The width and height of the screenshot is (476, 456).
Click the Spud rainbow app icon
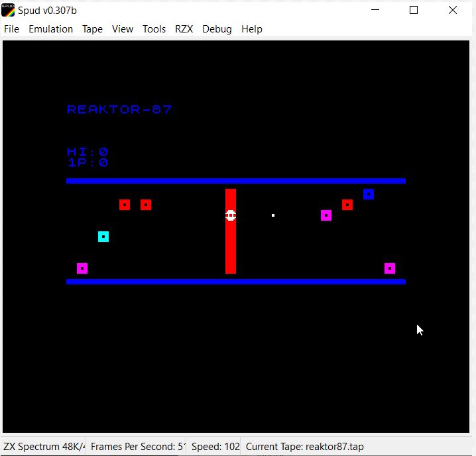8,11
